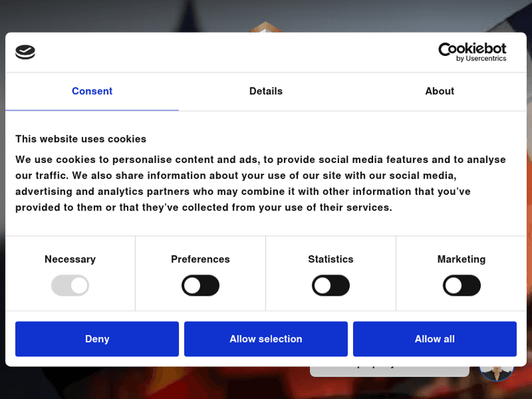Enable the Marketing cookies switch
The height and width of the screenshot is (399, 532).
462,286
